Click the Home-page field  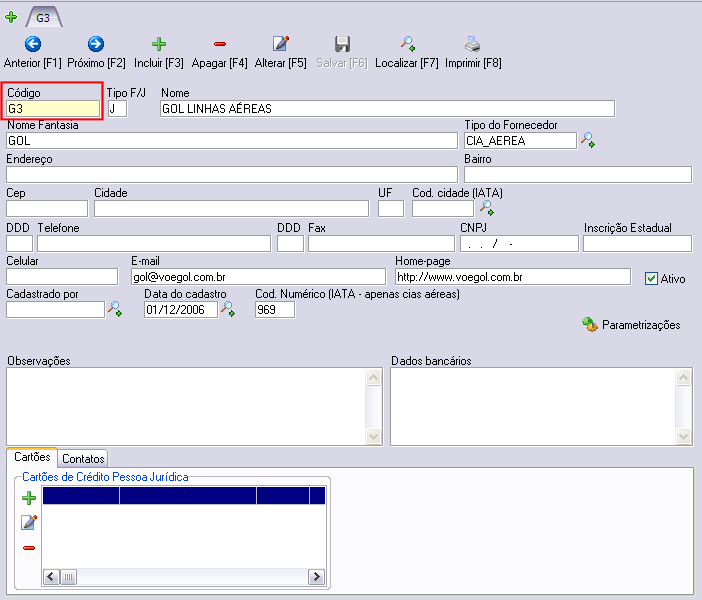(x=513, y=277)
